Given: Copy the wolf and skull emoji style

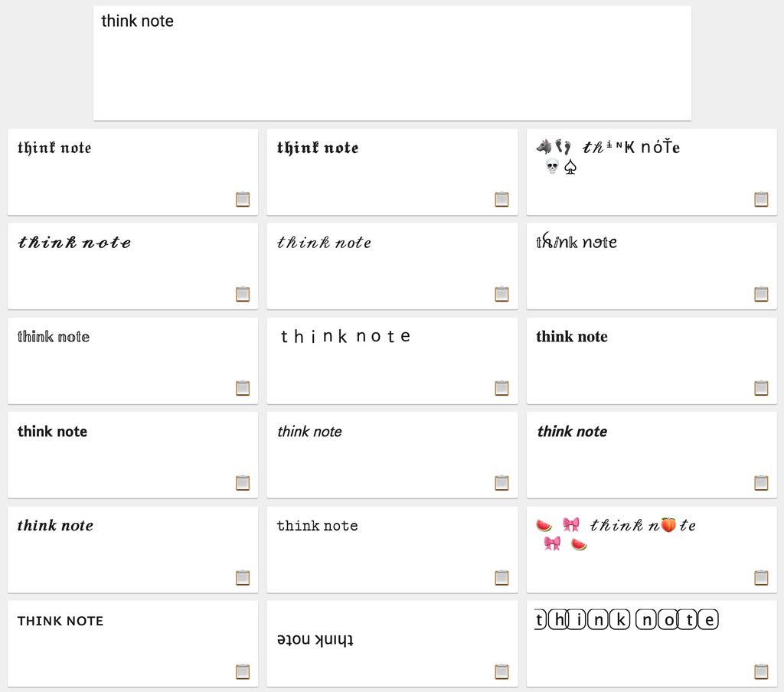Looking at the screenshot, I should click(x=761, y=199).
